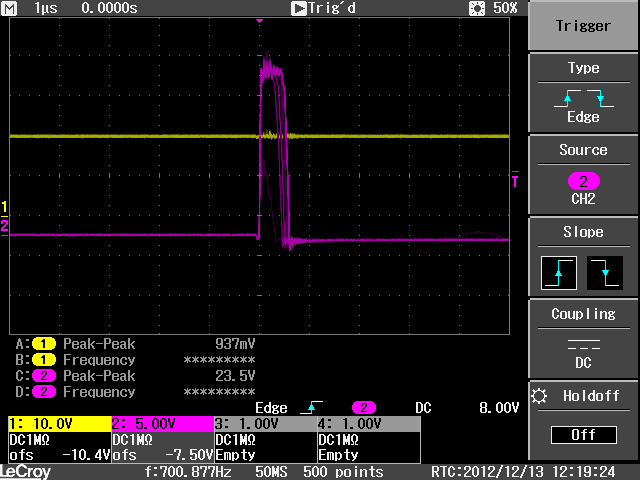This screenshot has width=640, height=480.
Task: Click the channel 2 DC1MΩ coupling label
Action: pos(132,440)
